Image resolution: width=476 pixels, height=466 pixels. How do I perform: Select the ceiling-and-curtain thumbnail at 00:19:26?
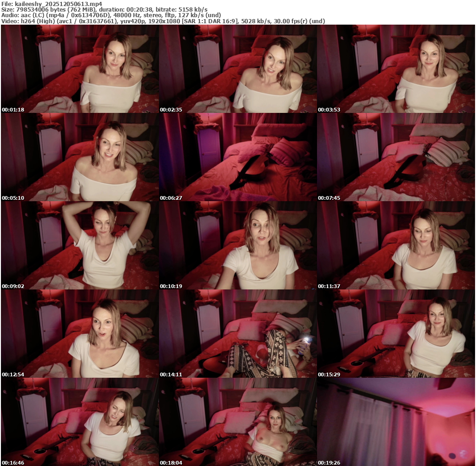pos(396,422)
